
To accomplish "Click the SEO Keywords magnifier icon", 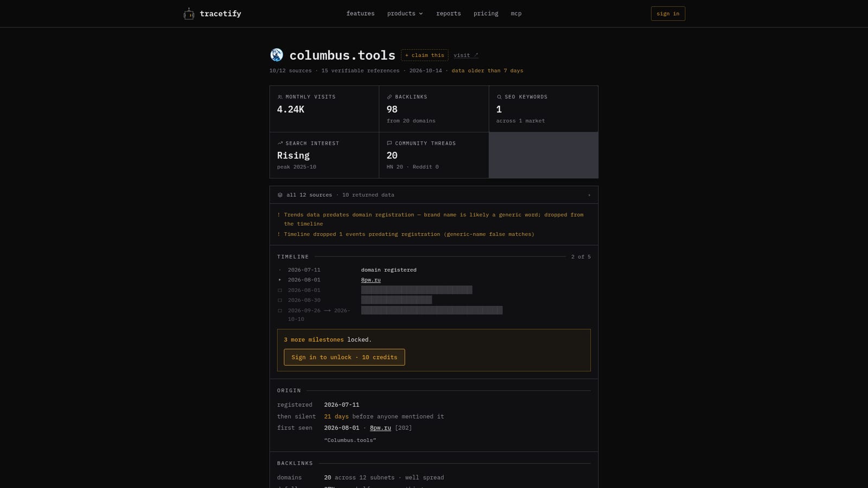I will pyautogui.click(x=499, y=97).
